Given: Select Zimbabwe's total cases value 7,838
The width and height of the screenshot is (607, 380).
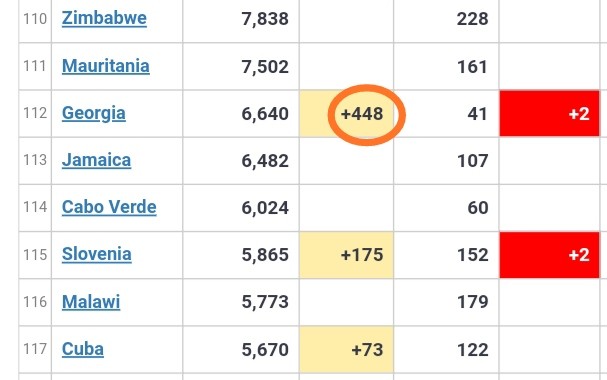Looking at the screenshot, I should (265, 19).
